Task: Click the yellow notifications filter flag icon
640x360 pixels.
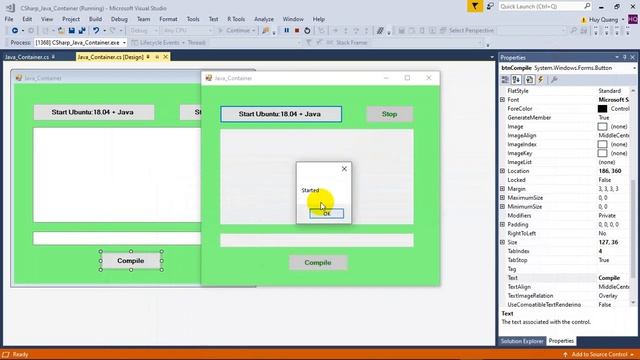Action: click(x=475, y=6)
